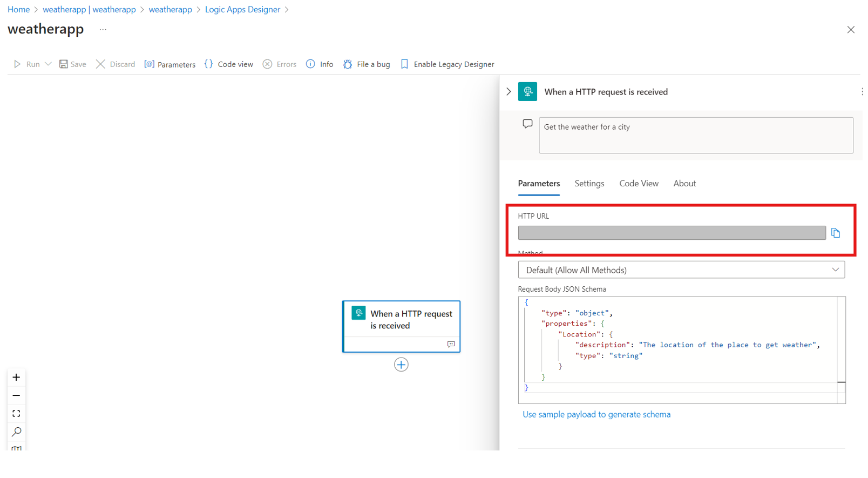Open the Run dropdown arrow

coord(48,64)
